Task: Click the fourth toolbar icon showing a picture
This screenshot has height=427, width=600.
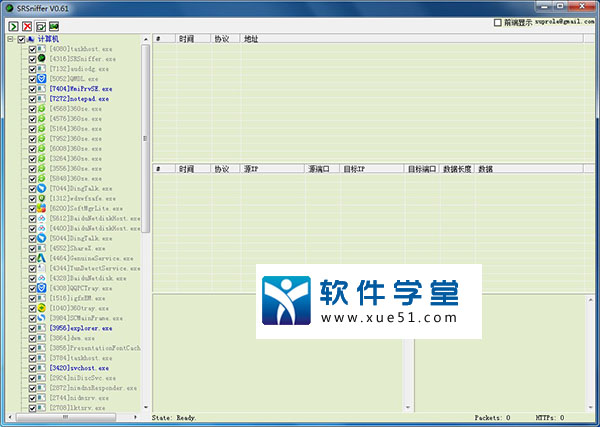Action: (54, 26)
